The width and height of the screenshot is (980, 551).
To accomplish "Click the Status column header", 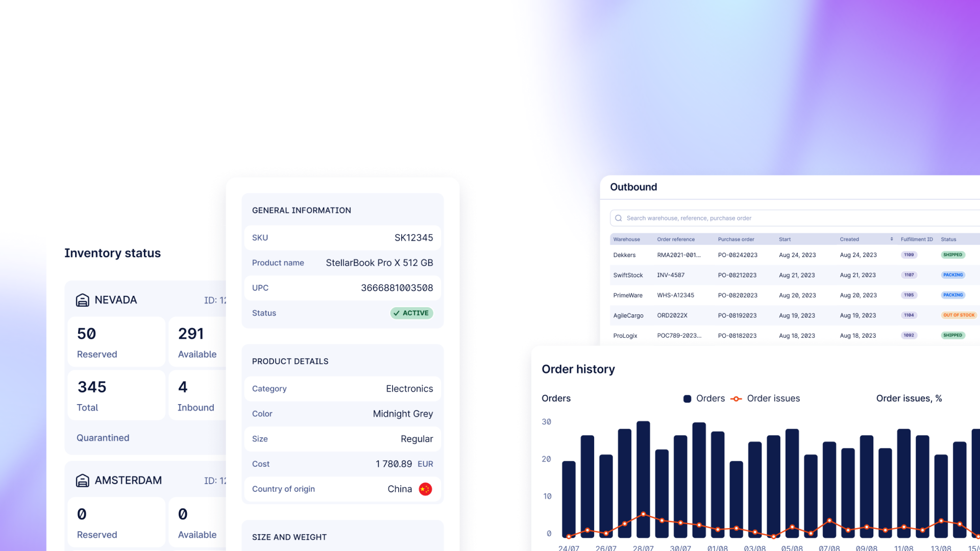I will 948,239.
